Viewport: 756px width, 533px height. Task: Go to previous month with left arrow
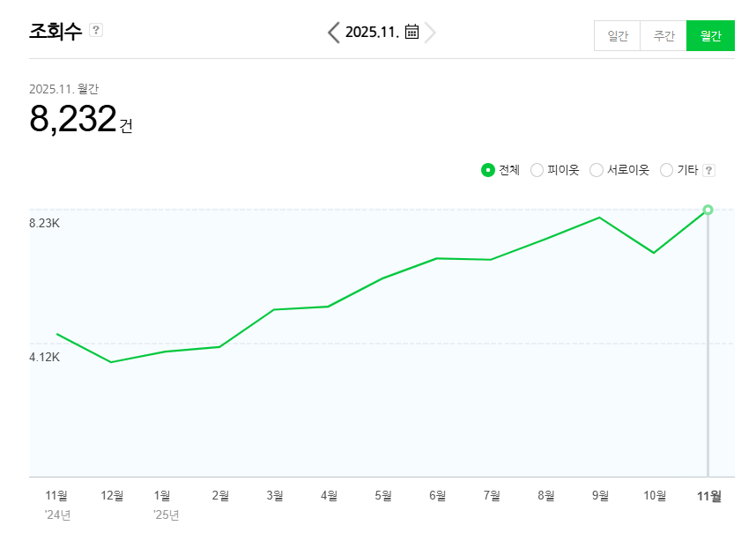333,33
